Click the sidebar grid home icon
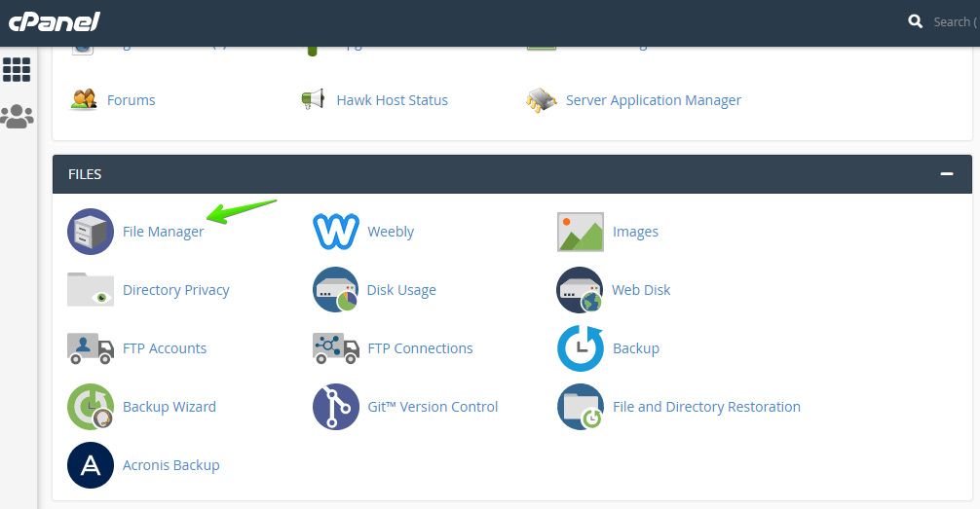The height and width of the screenshot is (509, 980). coord(17,69)
